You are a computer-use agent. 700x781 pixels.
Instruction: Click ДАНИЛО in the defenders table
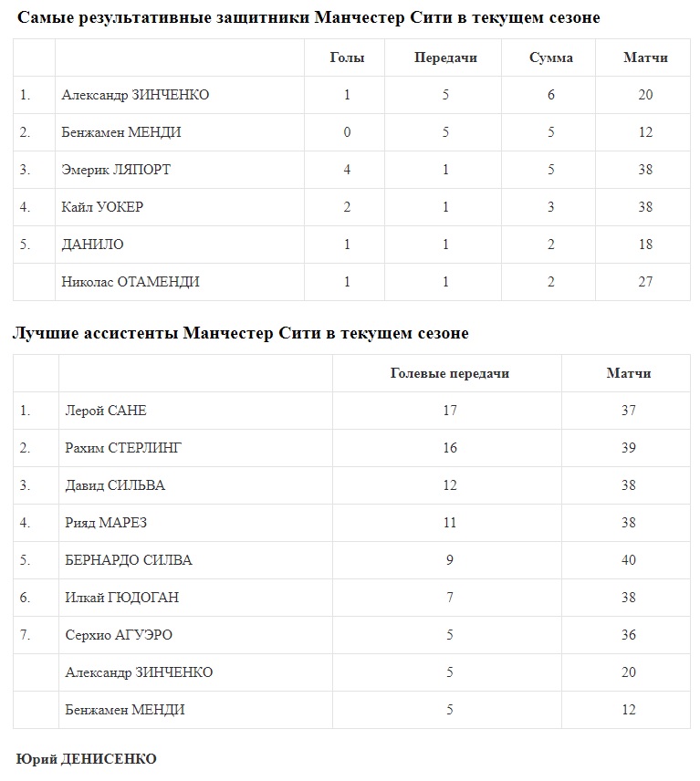pyautogui.click(x=92, y=245)
